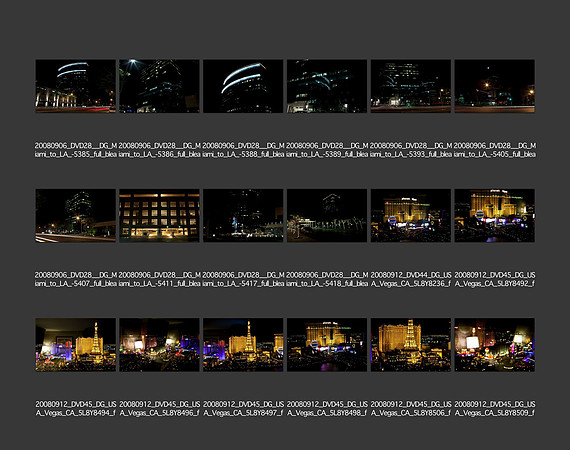Click the 5L8Y8498 Vegas hotel thumbnail
Viewport: 570px width, 450px height.
coord(327,345)
